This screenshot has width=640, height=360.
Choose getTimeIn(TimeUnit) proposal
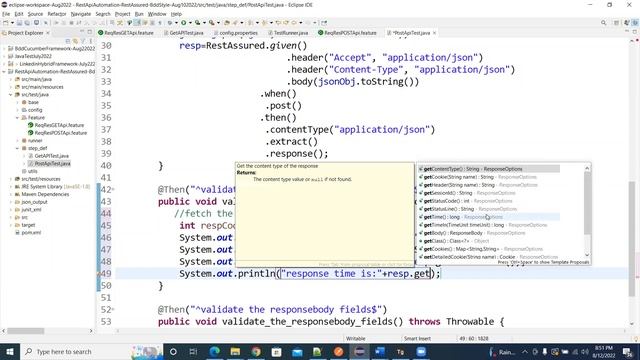coord(489,225)
